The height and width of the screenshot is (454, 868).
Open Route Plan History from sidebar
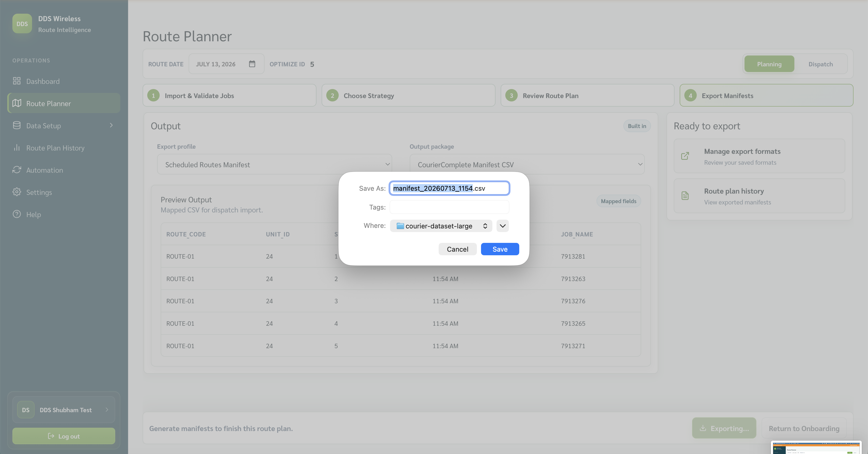click(x=64, y=148)
